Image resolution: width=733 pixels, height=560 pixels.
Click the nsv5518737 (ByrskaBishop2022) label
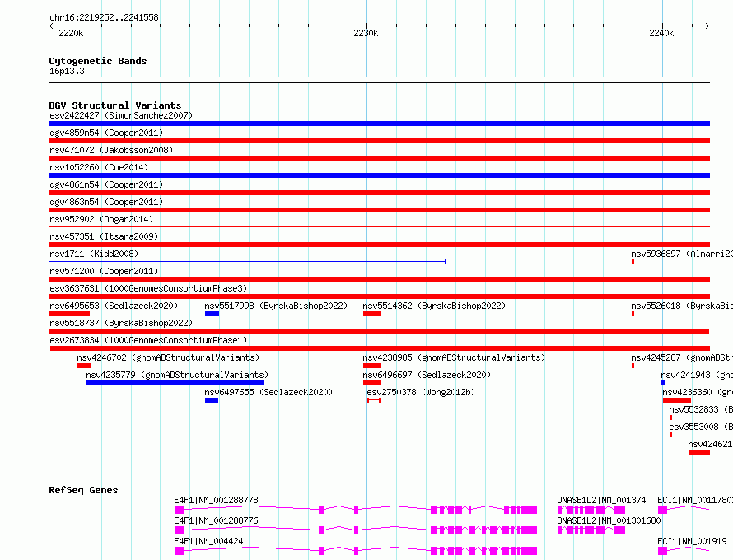(x=121, y=323)
